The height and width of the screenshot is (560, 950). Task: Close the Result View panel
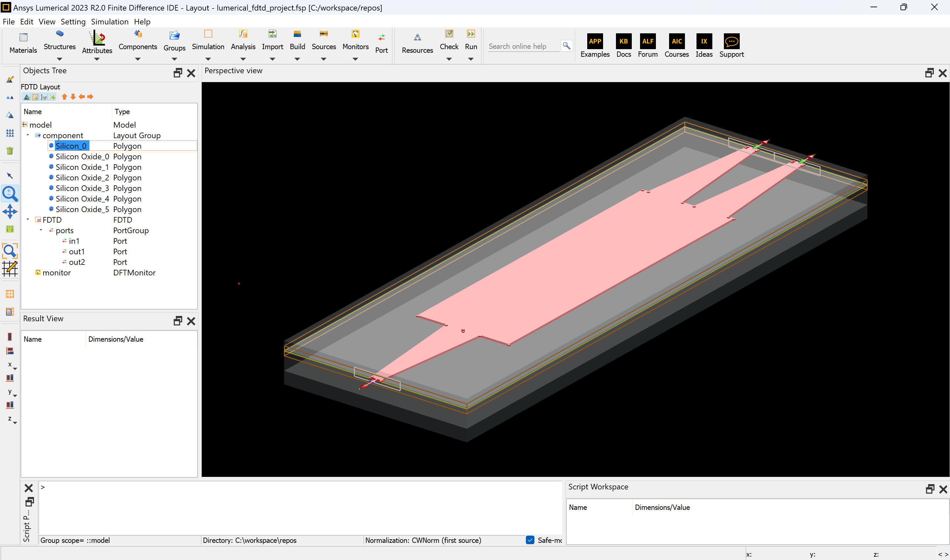pos(191,321)
